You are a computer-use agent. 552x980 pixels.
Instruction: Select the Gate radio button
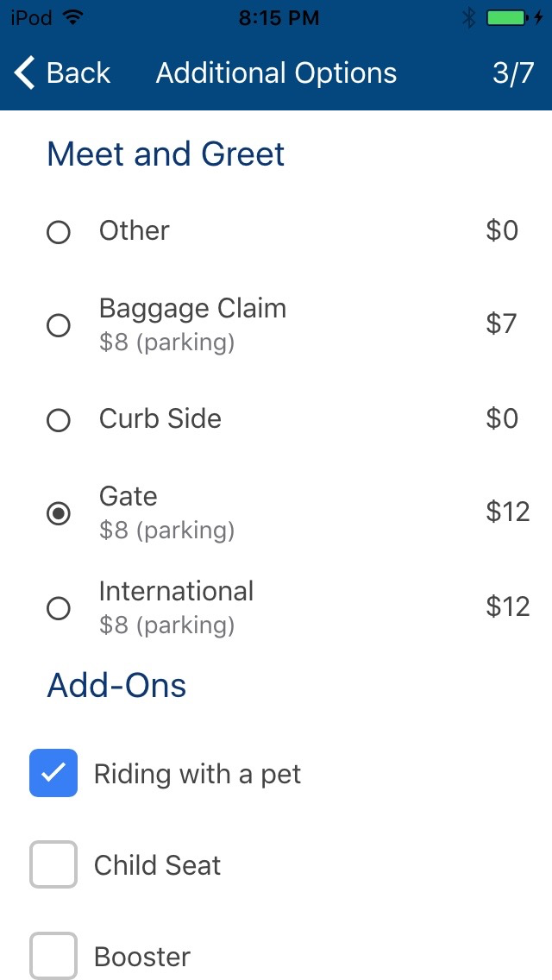pos(59,514)
